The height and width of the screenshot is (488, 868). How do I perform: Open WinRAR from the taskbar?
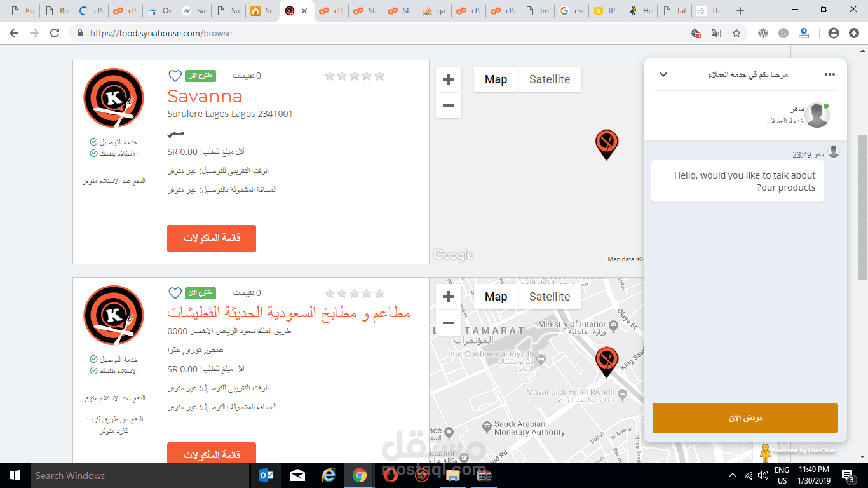[484, 475]
